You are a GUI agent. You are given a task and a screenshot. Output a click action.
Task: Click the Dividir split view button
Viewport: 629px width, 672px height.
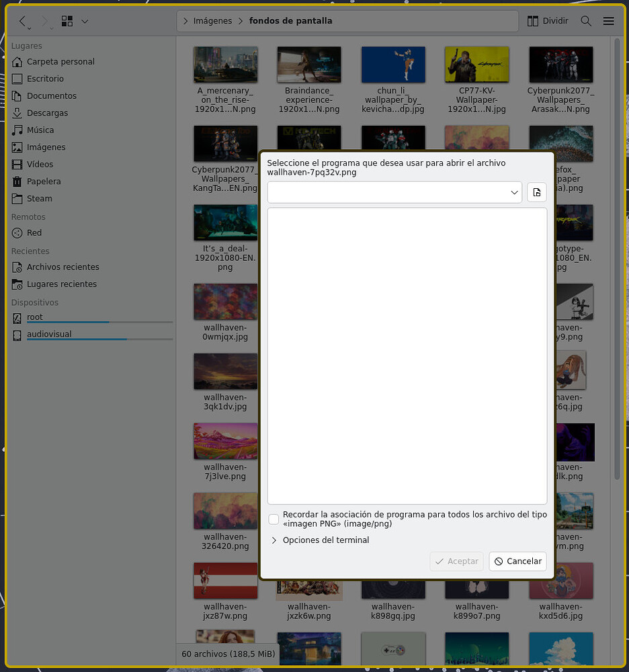coord(548,21)
